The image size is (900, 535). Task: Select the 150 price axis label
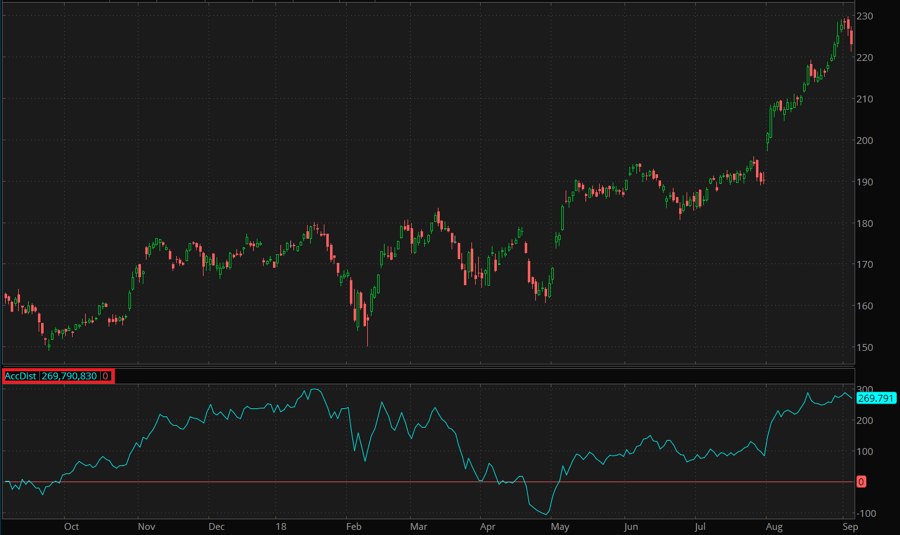[x=864, y=348]
